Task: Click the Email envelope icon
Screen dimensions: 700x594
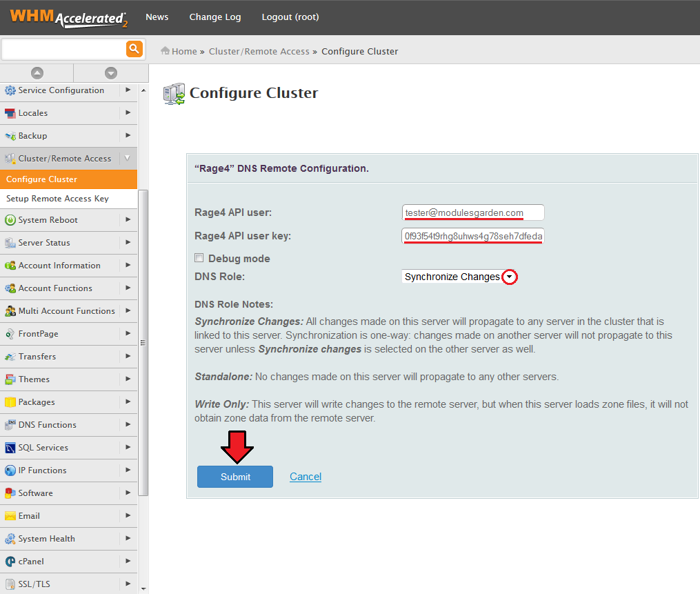Action: coord(10,516)
